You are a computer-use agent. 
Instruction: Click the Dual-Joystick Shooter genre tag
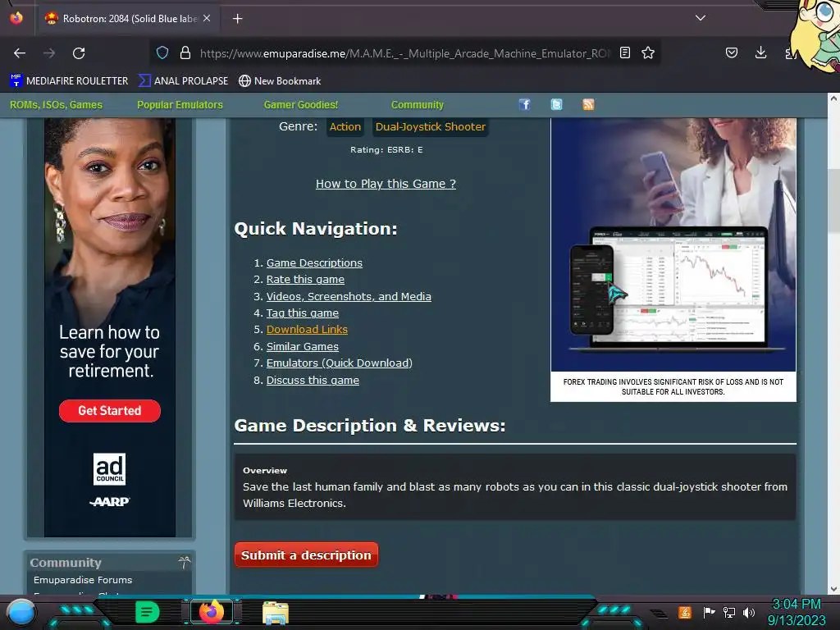[430, 127]
